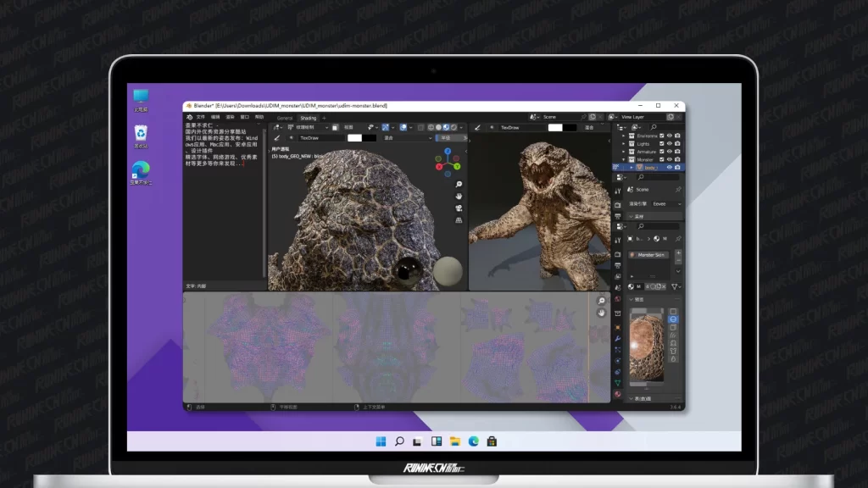The height and width of the screenshot is (488, 868).
Task: Collapse the Monster collection tree
Action: 624,159
